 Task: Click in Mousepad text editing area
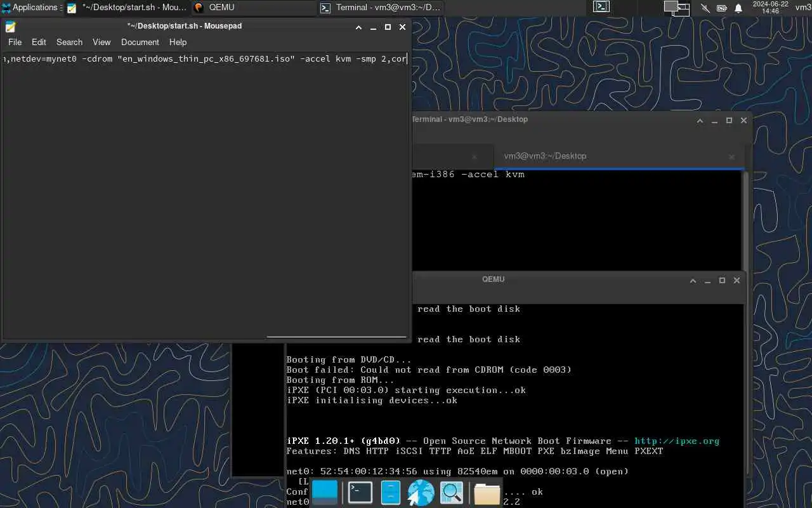(x=206, y=197)
